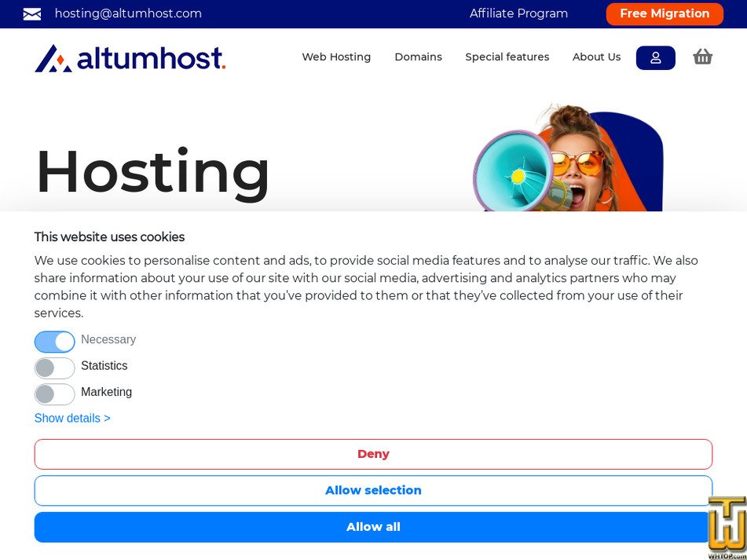747x560 pixels.
Task: Enable the Marketing cookies toggle
Action: (x=54, y=393)
